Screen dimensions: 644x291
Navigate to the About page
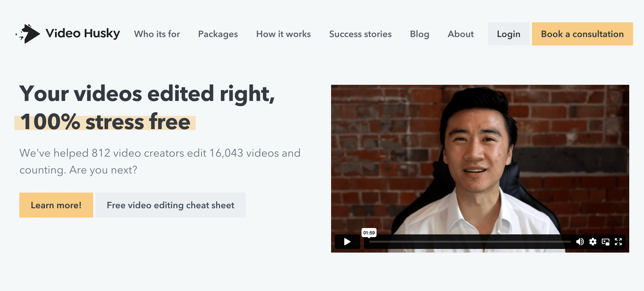(460, 34)
